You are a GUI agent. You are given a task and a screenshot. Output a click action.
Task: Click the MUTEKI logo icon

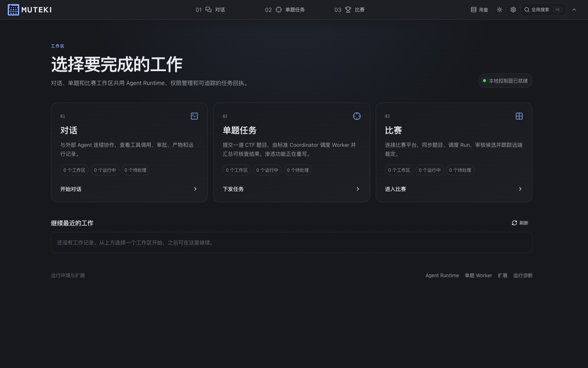point(13,9)
